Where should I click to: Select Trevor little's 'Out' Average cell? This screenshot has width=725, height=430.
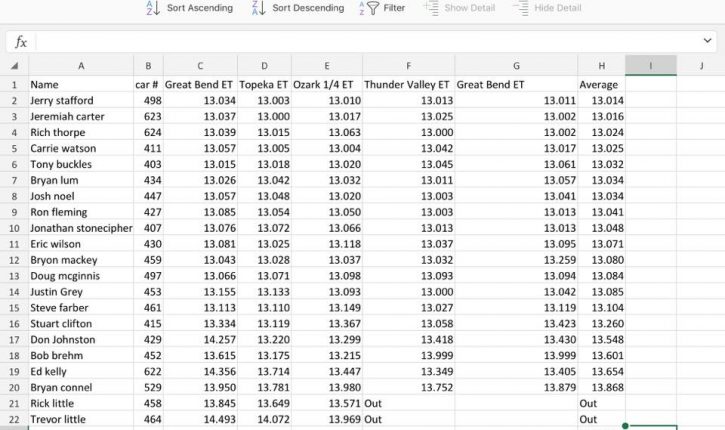[x=602, y=419]
